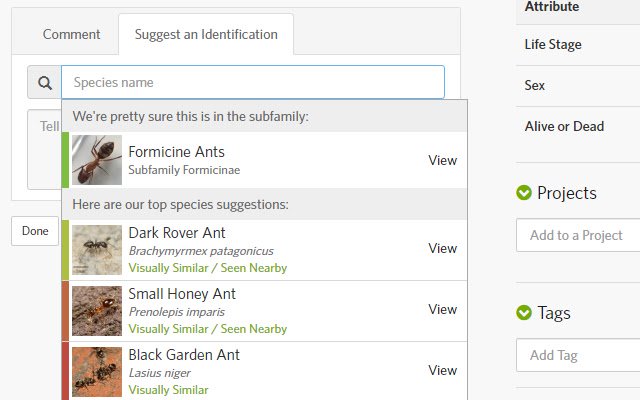Image resolution: width=640 pixels, height=400 pixels.
Task: View Formicine Ants subfamily details
Action: (x=442, y=160)
